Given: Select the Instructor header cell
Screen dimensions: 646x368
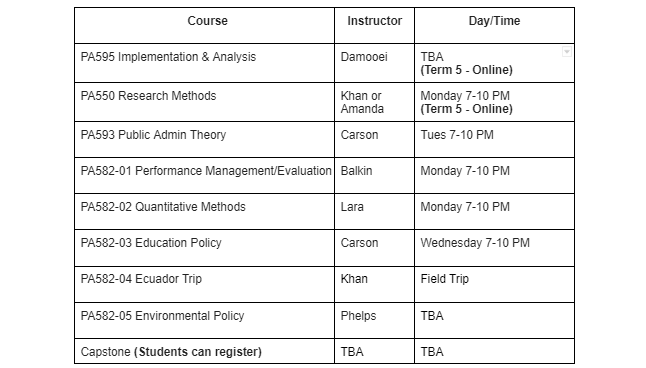Looking at the screenshot, I should tap(374, 26).
